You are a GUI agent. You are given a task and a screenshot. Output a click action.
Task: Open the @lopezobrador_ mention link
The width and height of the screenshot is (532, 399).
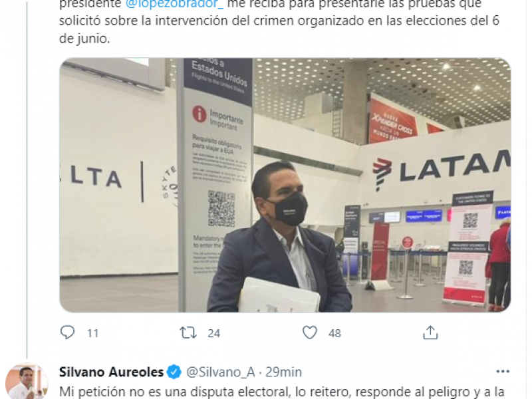click(174, 5)
